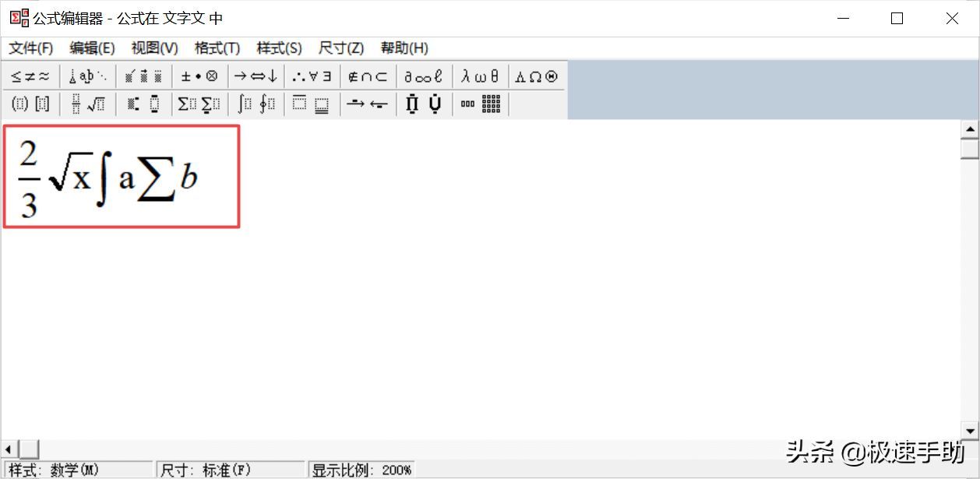Click the x under the square root
This screenshot has width=980, height=479.
coord(82,180)
